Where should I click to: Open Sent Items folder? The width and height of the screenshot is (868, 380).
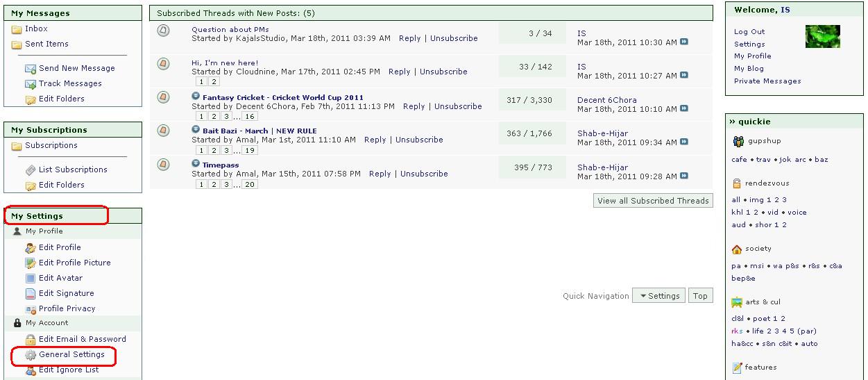pyautogui.click(x=46, y=44)
